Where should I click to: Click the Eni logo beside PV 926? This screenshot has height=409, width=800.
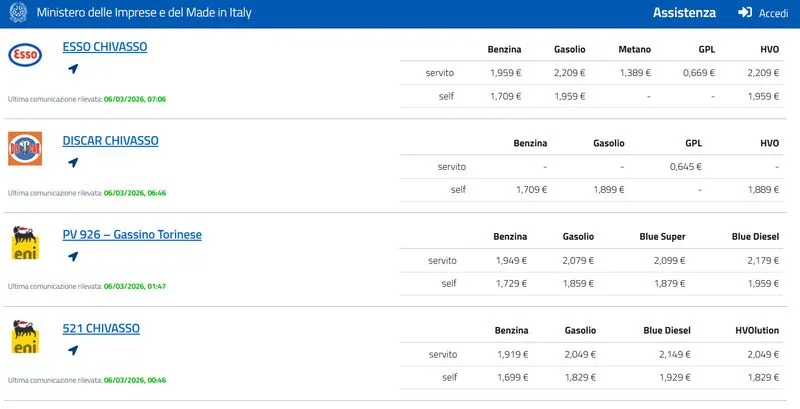pos(24,243)
